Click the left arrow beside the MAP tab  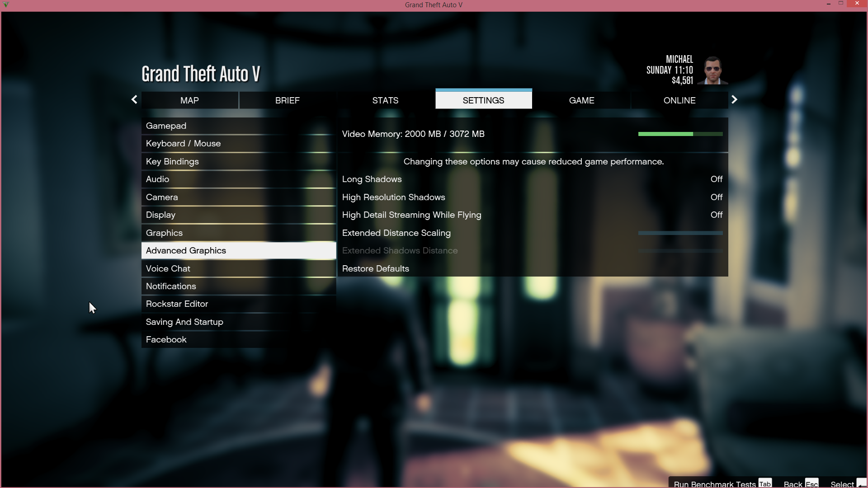[x=134, y=100]
